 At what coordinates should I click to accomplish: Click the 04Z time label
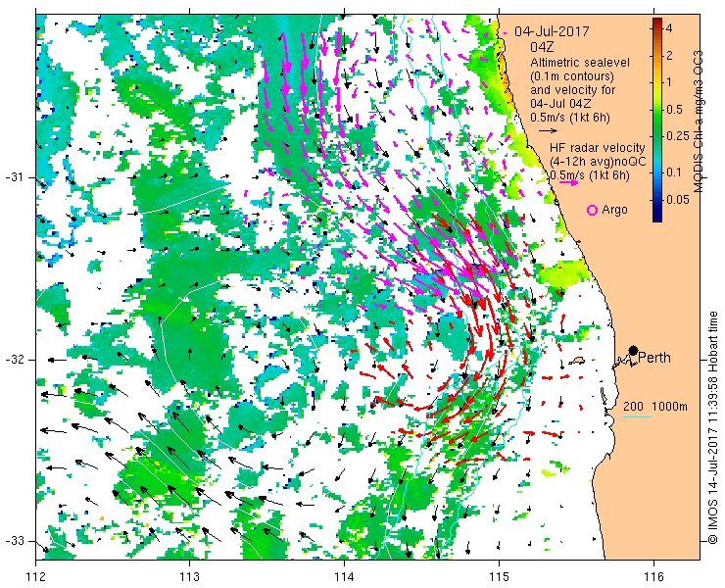click(542, 47)
